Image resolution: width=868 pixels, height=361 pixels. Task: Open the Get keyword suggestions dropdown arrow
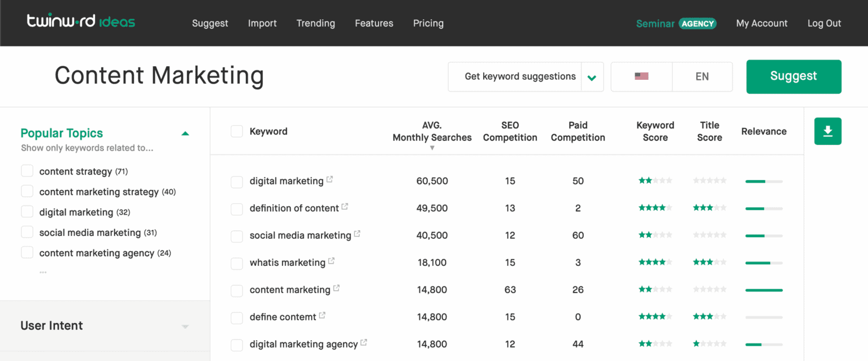pos(592,77)
